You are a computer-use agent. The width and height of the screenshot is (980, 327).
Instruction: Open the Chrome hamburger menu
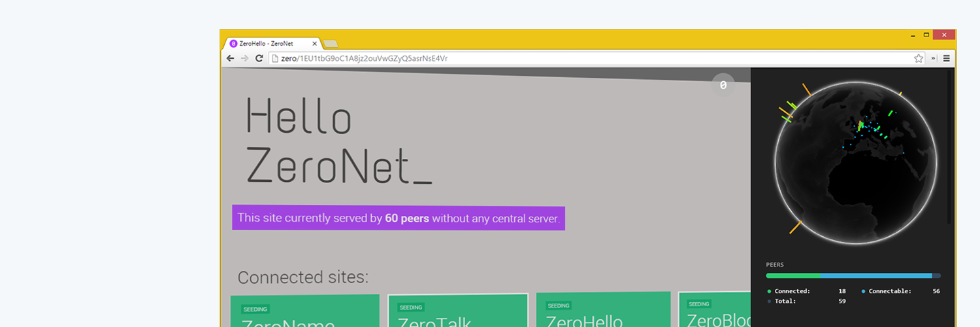click(946, 58)
